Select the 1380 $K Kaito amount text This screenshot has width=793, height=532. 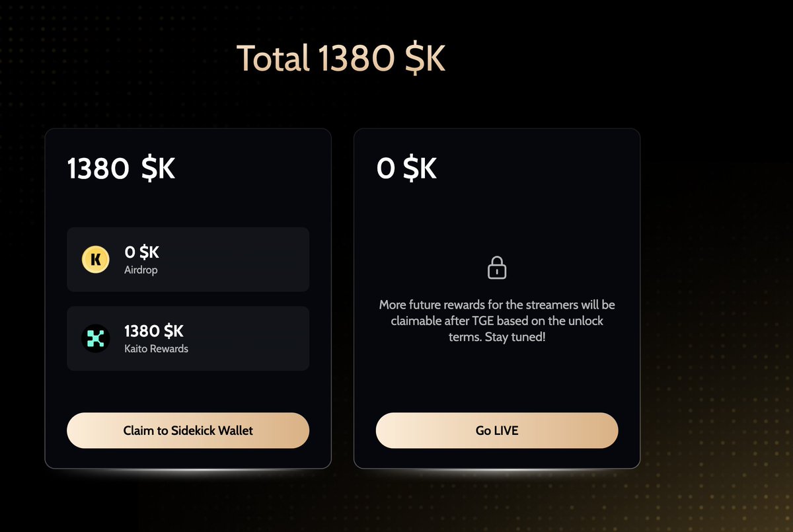click(x=154, y=331)
